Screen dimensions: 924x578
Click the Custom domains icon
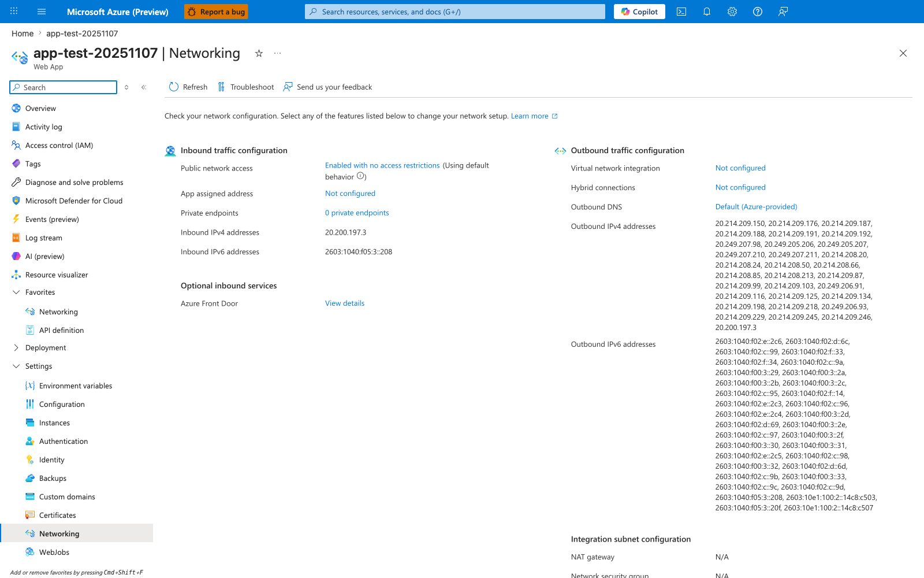coord(30,497)
